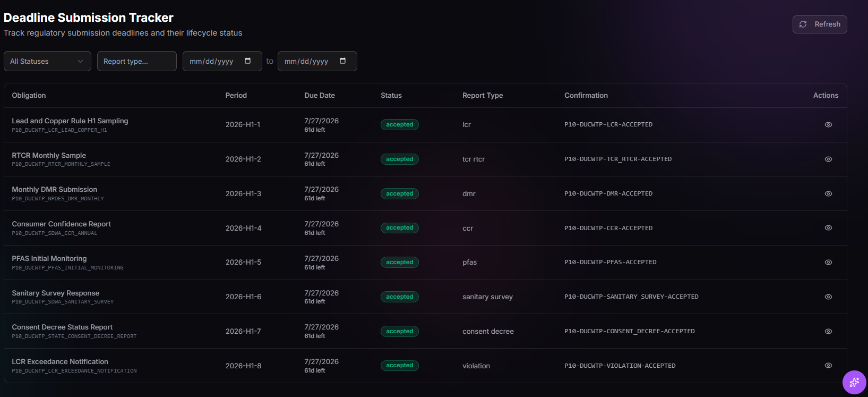Click period value 2026-H1-5
868x397 pixels.
(243, 263)
